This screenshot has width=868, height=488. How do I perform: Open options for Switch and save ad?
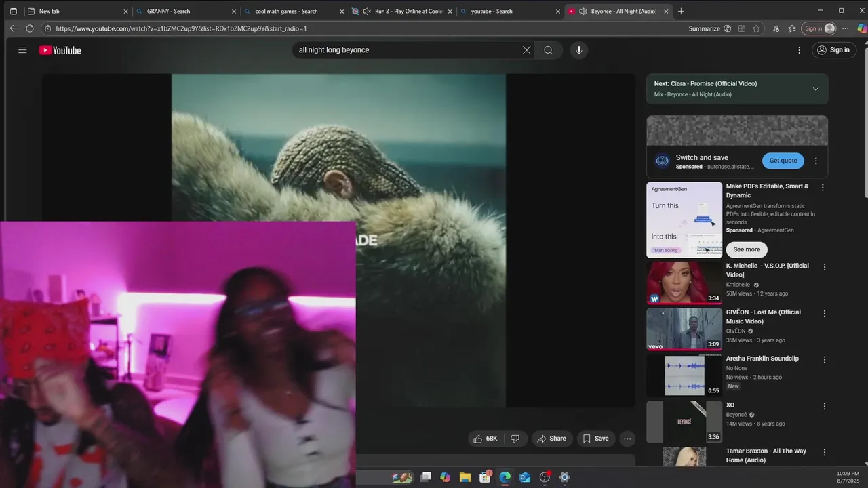coord(816,161)
